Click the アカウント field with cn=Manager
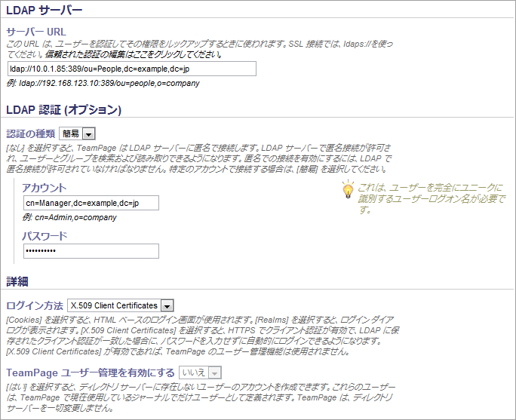 (x=91, y=203)
